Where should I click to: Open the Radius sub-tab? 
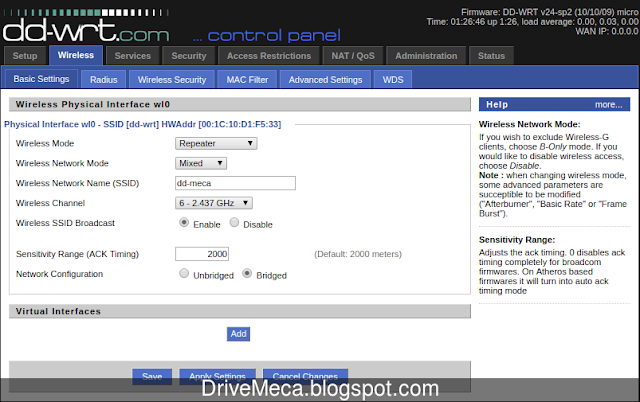click(x=104, y=80)
